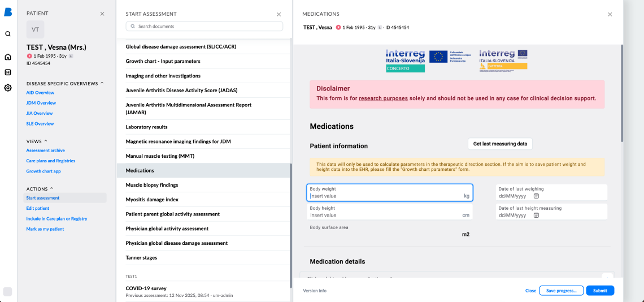Viewport: 644px width, 302px height.
Task: Click Close link in form footer
Action: coord(530,291)
